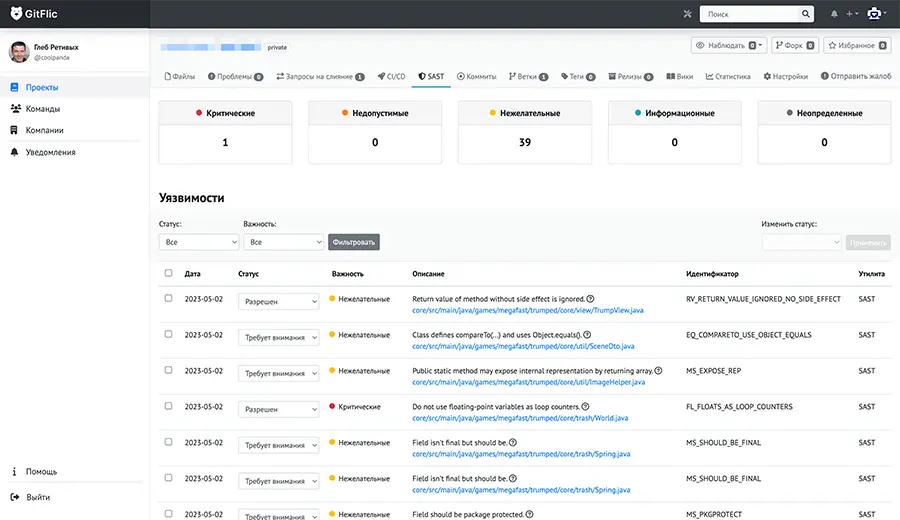
Task: Click the GitFlic bear logo
Action: 16,14
